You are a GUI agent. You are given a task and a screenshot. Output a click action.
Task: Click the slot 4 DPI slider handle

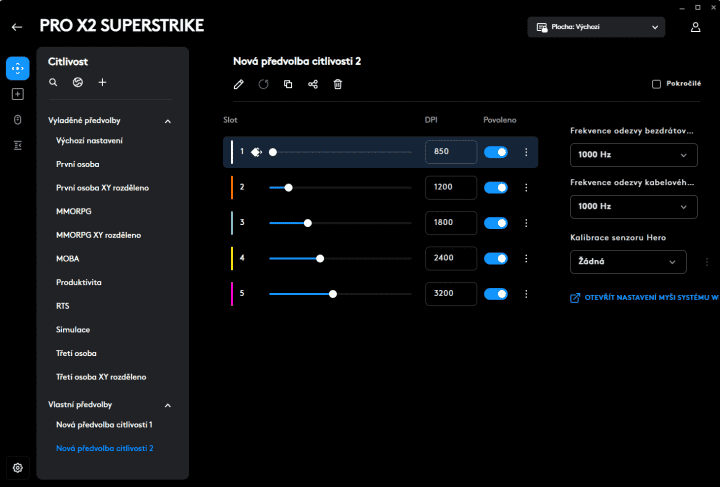tap(320, 258)
